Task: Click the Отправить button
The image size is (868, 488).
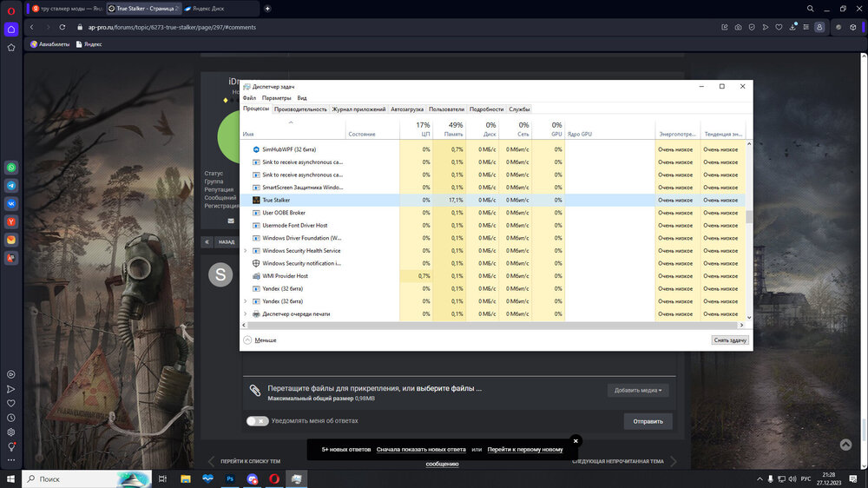Action: pyautogui.click(x=648, y=421)
